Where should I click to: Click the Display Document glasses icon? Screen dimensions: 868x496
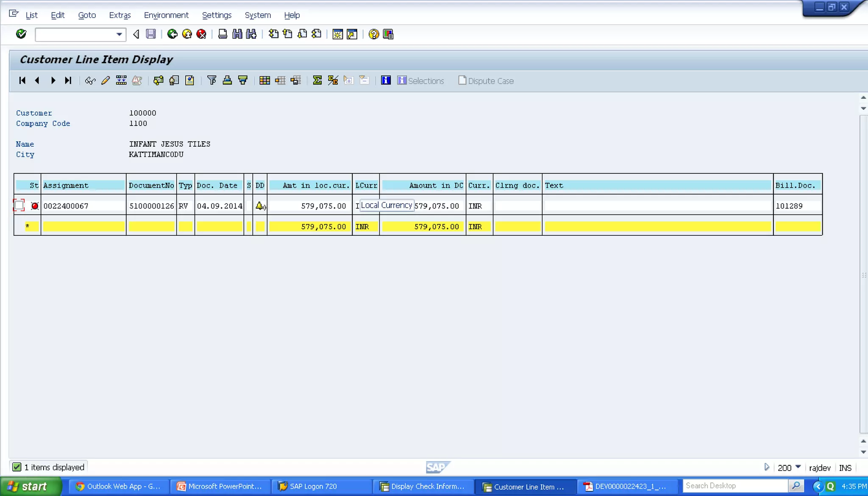[x=90, y=81]
